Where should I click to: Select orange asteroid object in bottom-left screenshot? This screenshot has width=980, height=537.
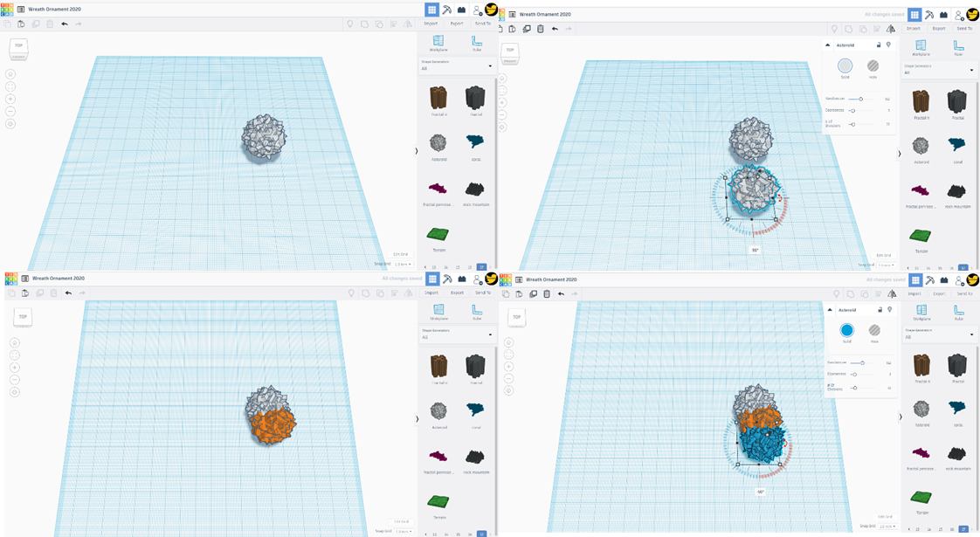(x=273, y=426)
